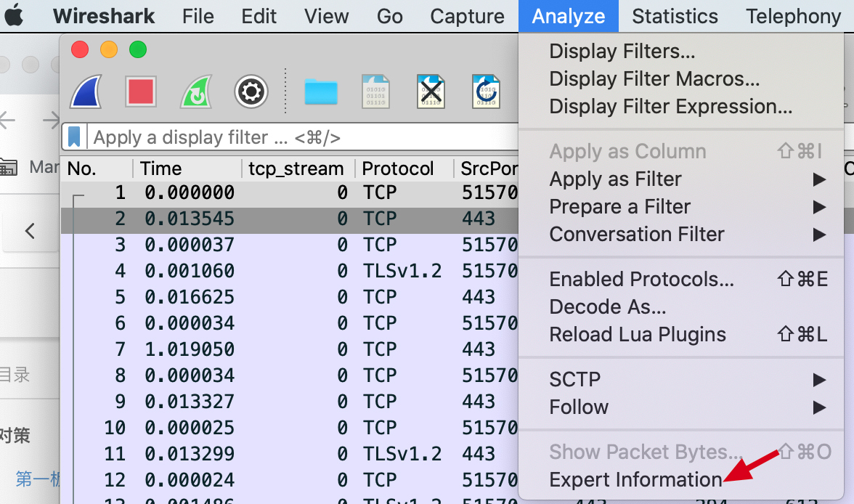This screenshot has height=504, width=854.
Task: Save this capture file from the toolbar
Action: point(375,92)
